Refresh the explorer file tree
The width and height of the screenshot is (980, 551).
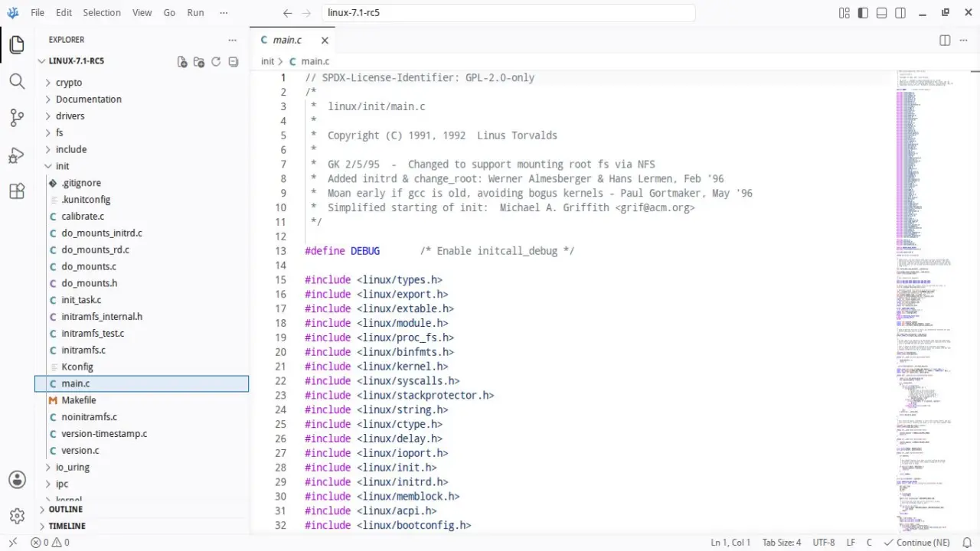(x=216, y=62)
